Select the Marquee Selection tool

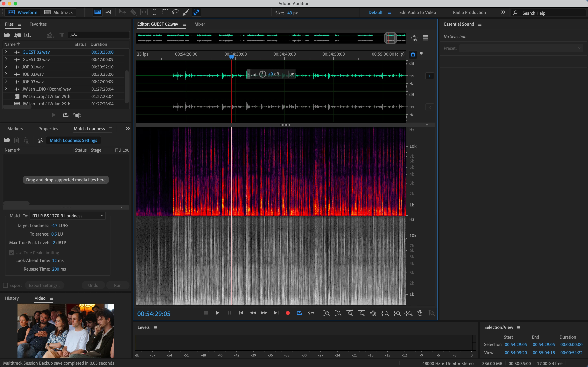coord(165,12)
